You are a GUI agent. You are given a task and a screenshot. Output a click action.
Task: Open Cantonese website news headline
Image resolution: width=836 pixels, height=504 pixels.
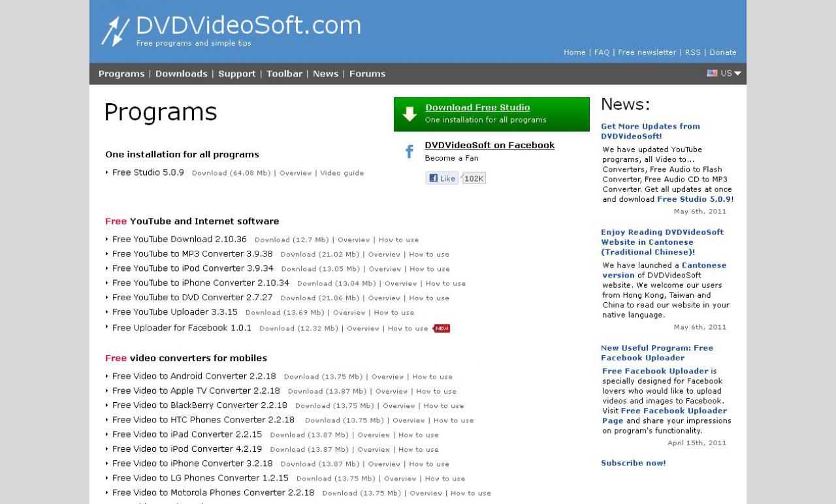click(662, 242)
